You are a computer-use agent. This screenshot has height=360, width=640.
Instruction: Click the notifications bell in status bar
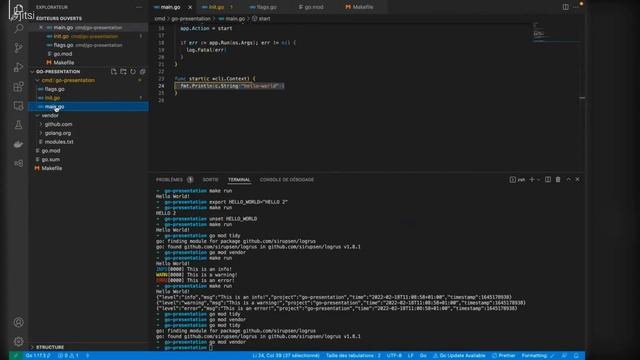pos(576,356)
